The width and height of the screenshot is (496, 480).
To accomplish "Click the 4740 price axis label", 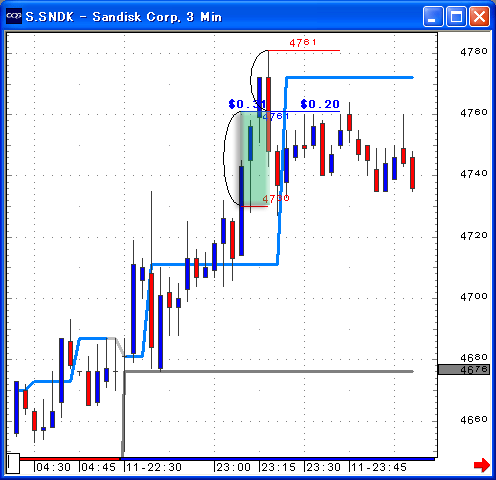I will (474, 174).
